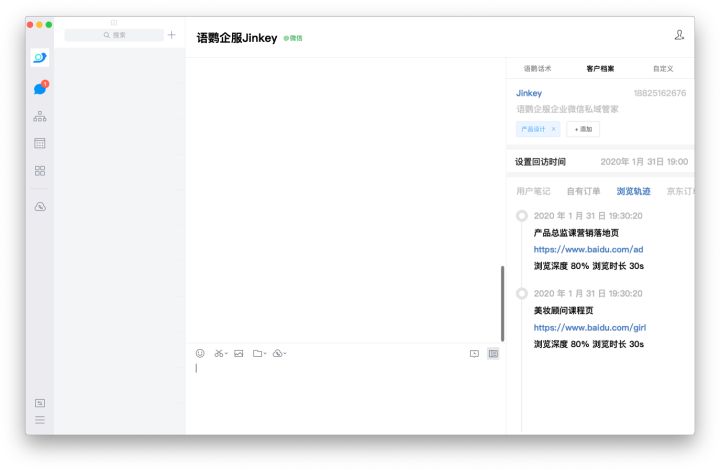The height and width of the screenshot is (470, 720).
Task: Expand the screenshot scissors dropdown
Action: tap(221, 353)
